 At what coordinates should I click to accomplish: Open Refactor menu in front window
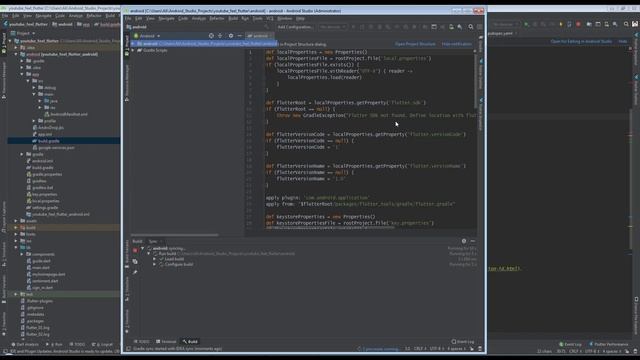pyautogui.click(x=217, y=18)
